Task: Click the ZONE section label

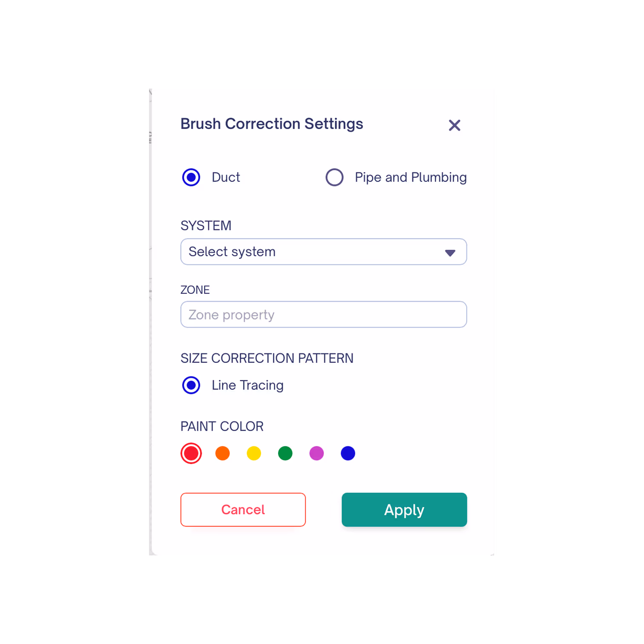Action: click(195, 290)
